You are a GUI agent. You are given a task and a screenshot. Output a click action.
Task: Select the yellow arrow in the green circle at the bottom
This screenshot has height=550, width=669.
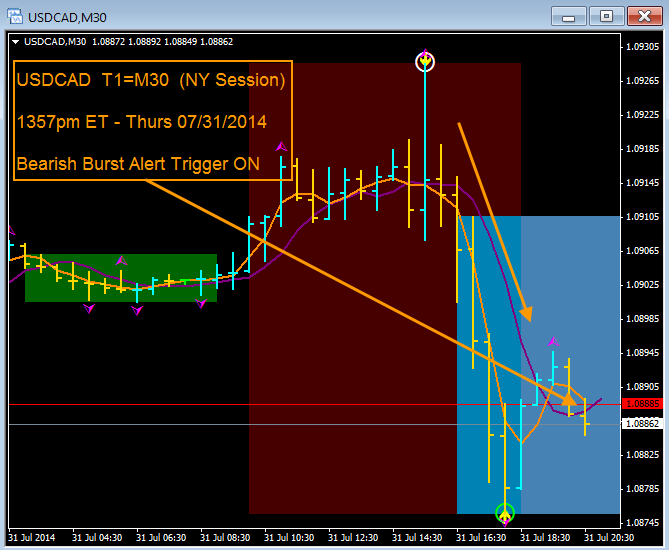[505, 513]
